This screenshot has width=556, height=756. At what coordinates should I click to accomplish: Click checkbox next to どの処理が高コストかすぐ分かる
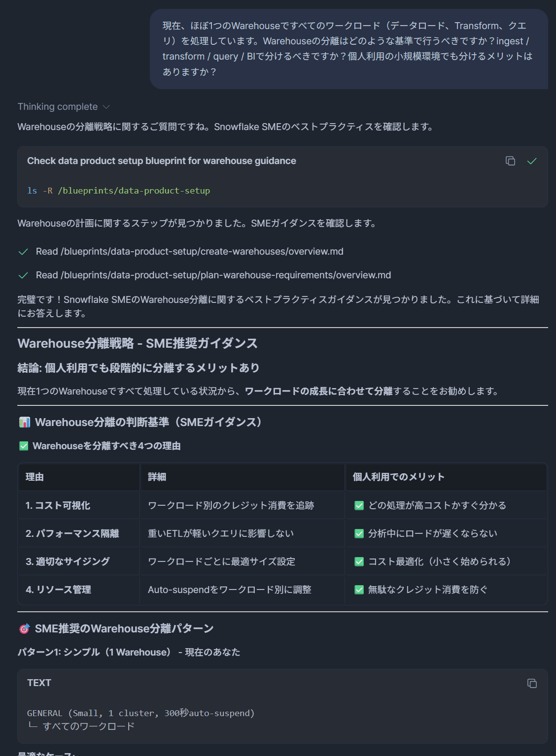point(359,505)
